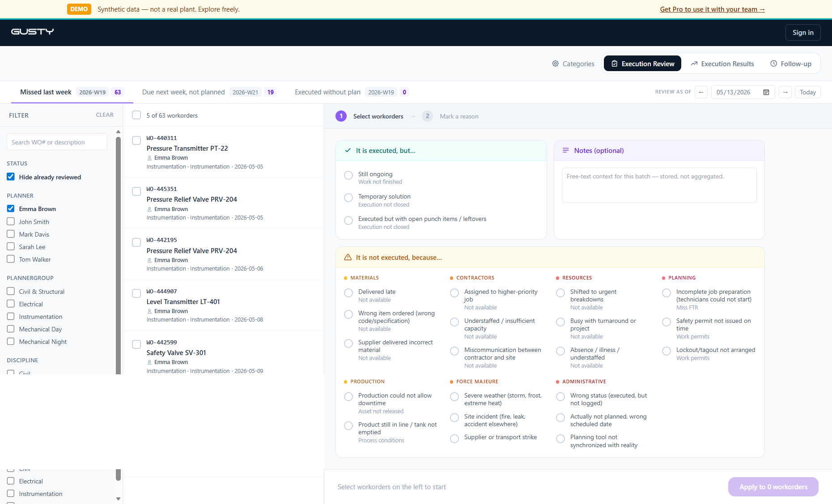
Task: Check Mark Davis planner filter
Action: (x=11, y=234)
